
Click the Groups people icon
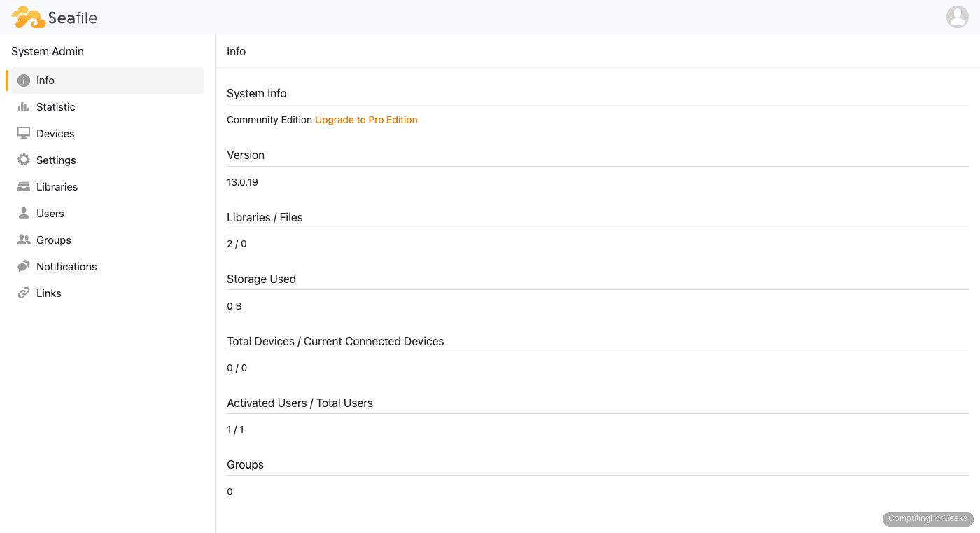[x=24, y=240]
